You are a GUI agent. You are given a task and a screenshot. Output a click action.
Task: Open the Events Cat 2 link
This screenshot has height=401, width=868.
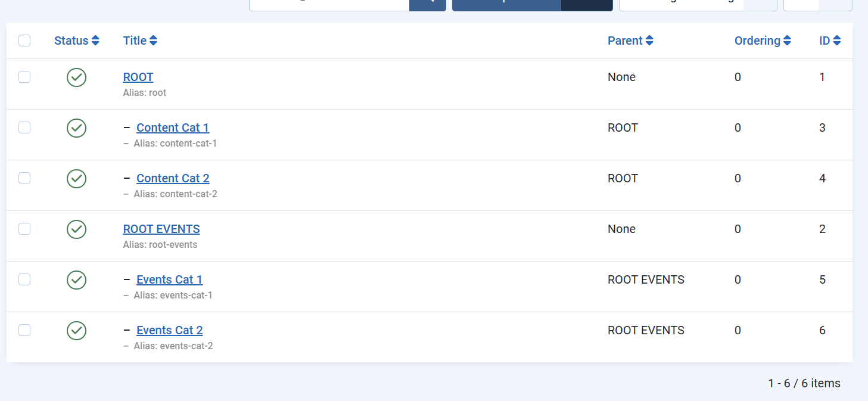coord(170,330)
